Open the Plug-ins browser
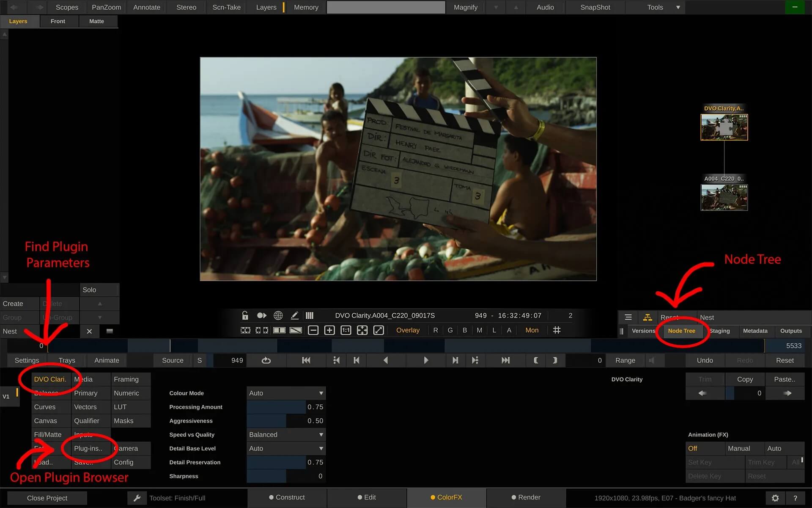 [x=88, y=448]
